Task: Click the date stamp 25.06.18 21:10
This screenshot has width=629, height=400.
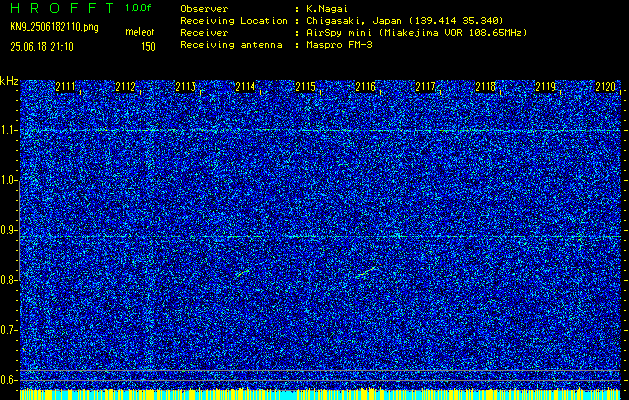Action: click(x=42, y=47)
